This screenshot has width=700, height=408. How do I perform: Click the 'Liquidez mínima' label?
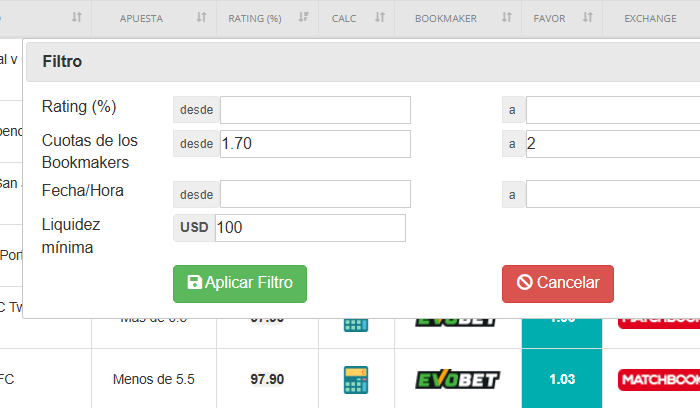click(71, 236)
